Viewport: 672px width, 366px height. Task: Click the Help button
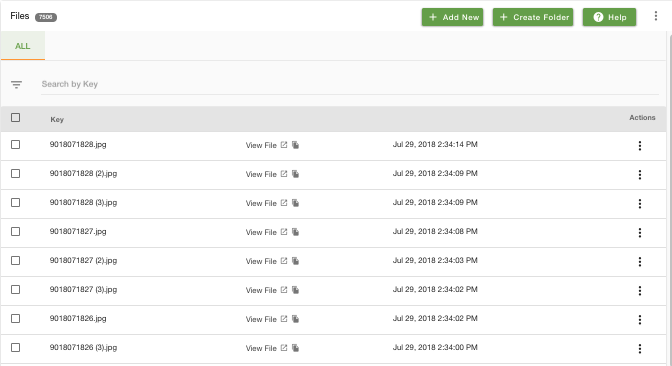609,17
